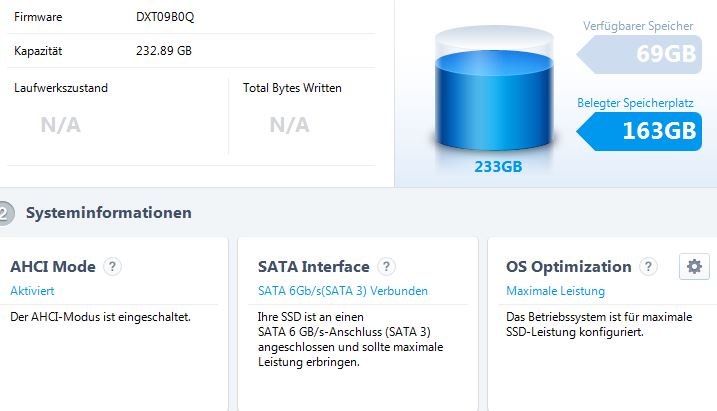Select the "Maximale Leistung" link
This screenshot has height=411, width=717.
pyautogui.click(x=555, y=291)
